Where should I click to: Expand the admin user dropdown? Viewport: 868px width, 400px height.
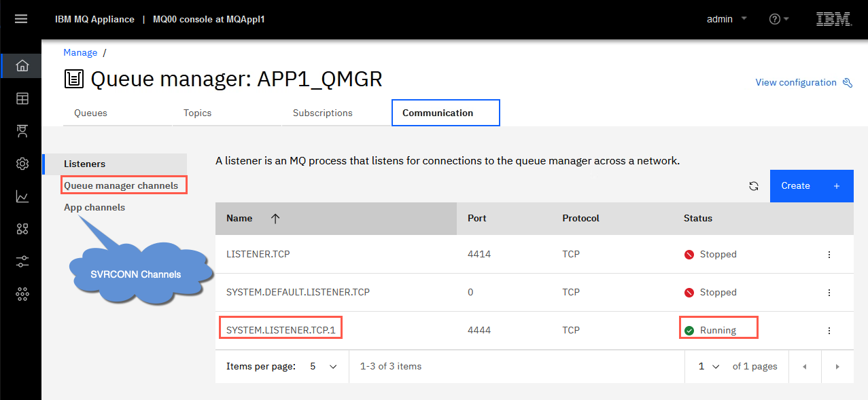click(727, 19)
